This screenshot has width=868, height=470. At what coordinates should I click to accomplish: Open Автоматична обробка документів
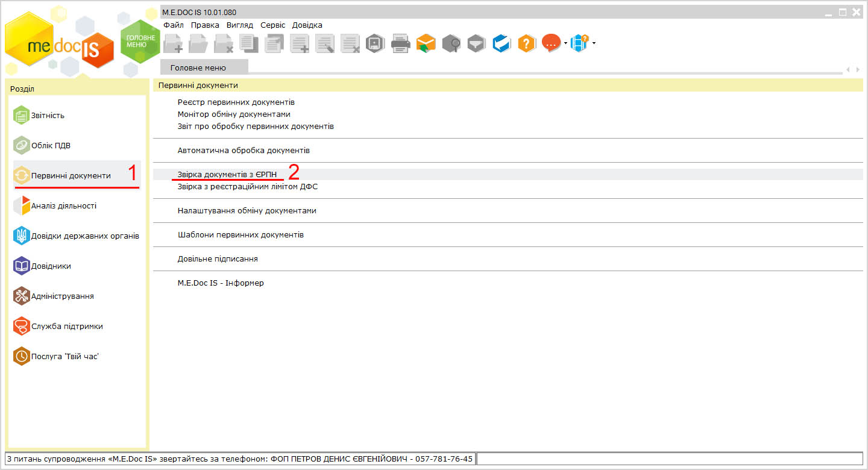point(244,150)
